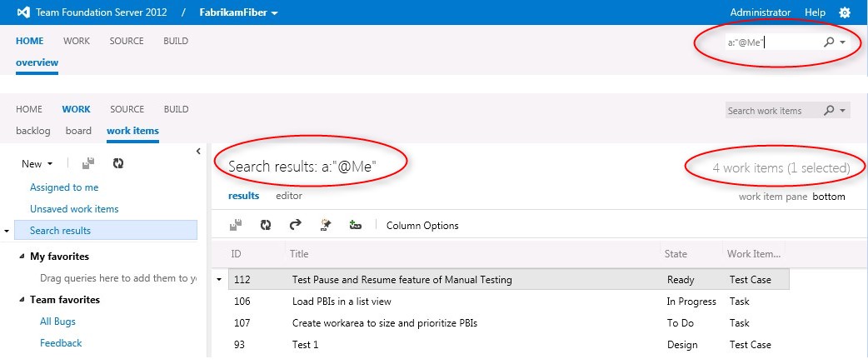This screenshot has height=364, width=868.
Task: Open the New work item dropdown
Action: (x=37, y=164)
